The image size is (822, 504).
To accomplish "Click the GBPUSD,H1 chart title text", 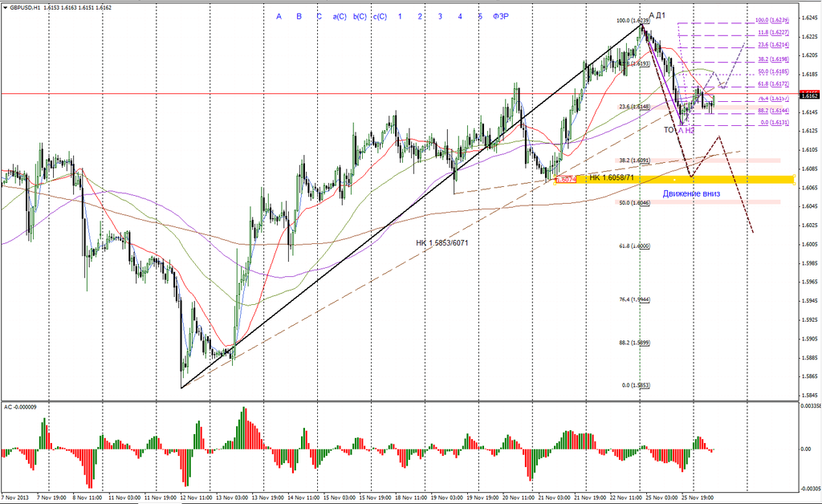I will click(25, 8).
